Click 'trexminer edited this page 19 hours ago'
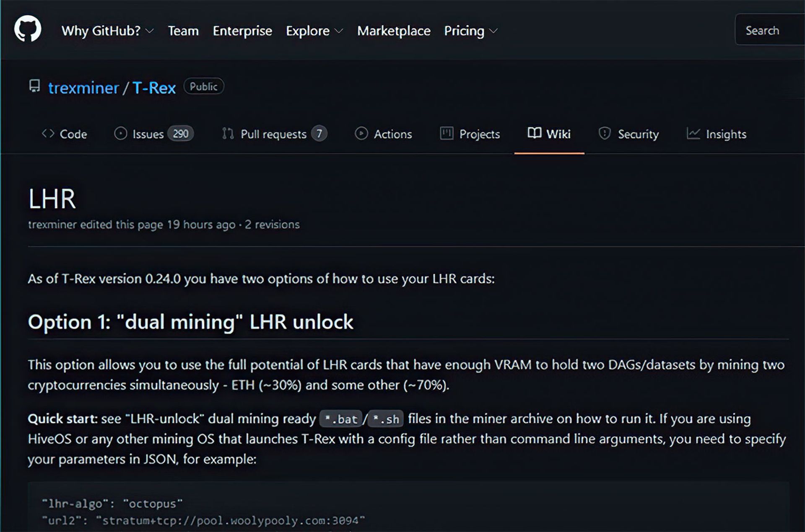This screenshot has height=532, width=805. (x=132, y=225)
